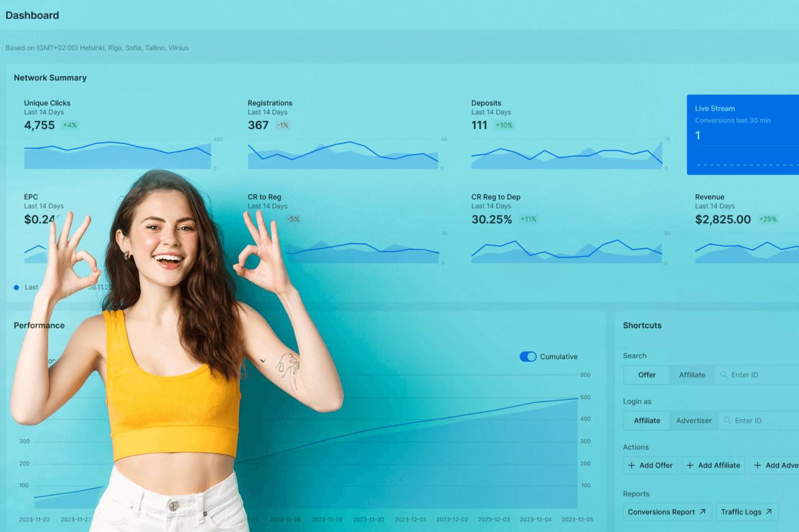Image resolution: width=799 pixels, height=532 pixels.
Task: Click the magnifier icon in the Search field
Action: point(724,374)
